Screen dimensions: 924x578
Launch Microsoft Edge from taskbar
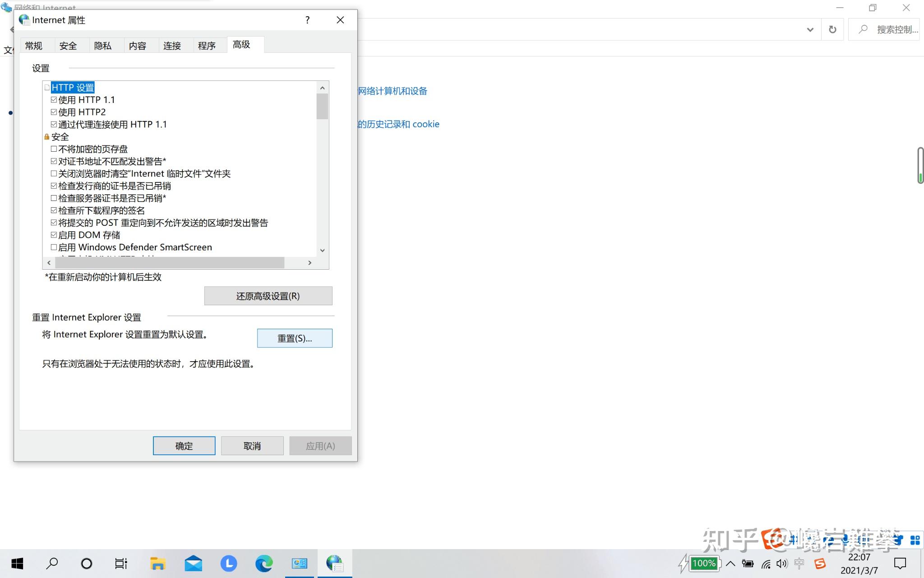click(264, 564)
